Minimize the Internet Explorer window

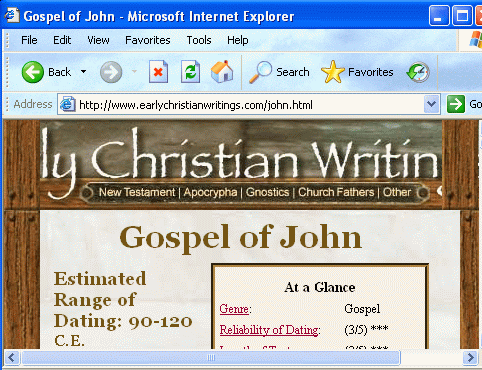point(439,16)
